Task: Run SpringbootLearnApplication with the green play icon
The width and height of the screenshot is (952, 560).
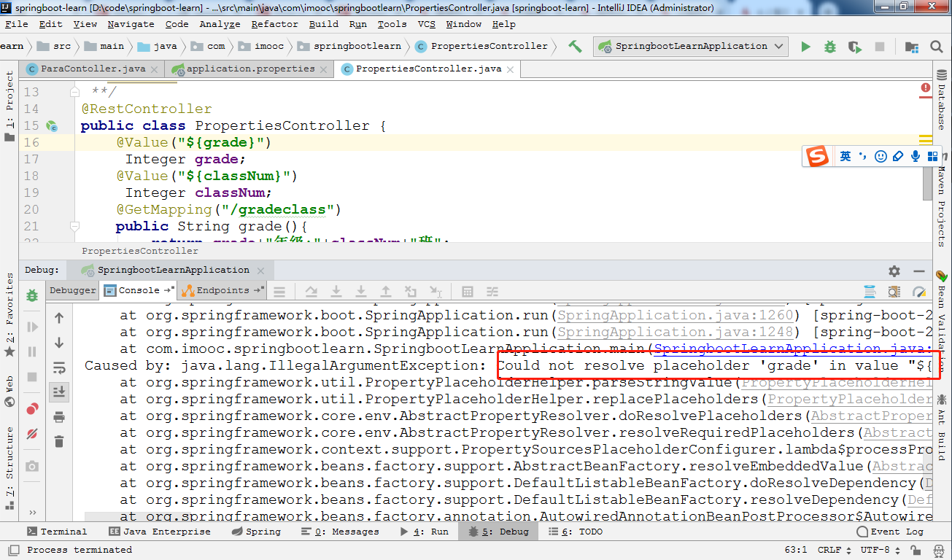Action: (805, 47)
